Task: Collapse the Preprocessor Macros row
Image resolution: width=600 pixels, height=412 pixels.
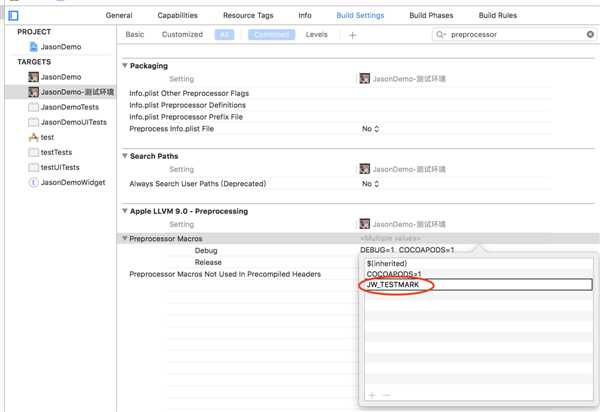Action: [125, 238]
